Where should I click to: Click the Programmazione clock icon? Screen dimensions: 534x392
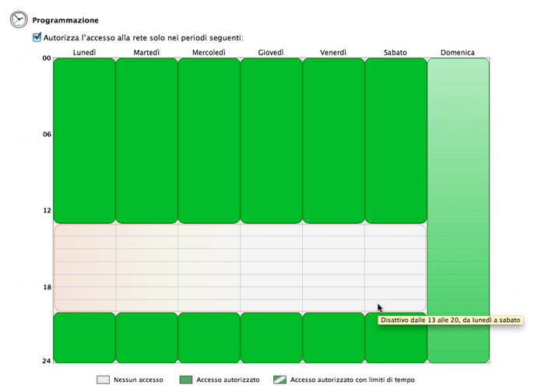click(19, 19)
